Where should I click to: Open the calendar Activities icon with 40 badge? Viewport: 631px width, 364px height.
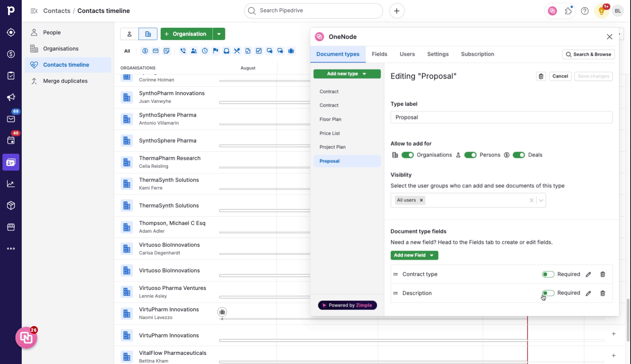(11, 141)
